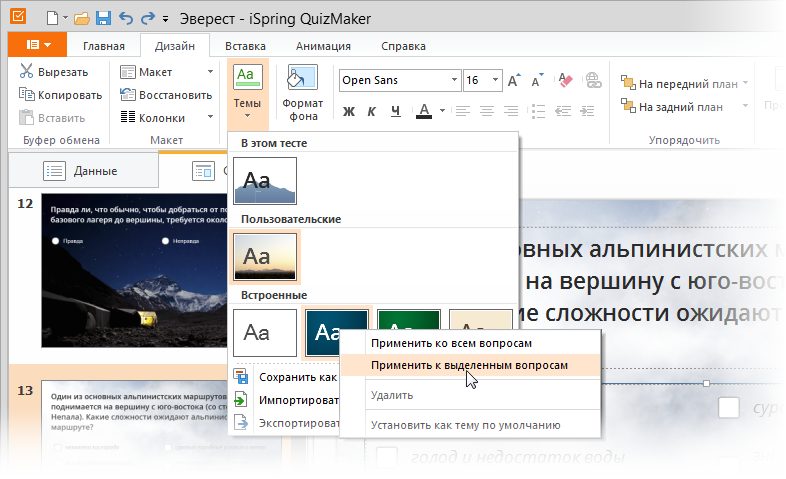Viewport: 786px width, 479px height.
Task: Switch to the Дизайн tab
Action: pyautogui.click(x=174, y=46)
